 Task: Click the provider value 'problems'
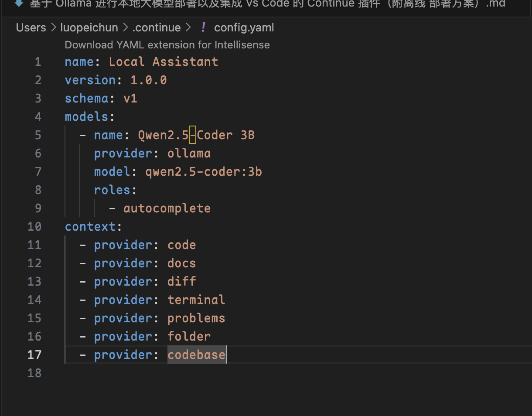(196, 318)
